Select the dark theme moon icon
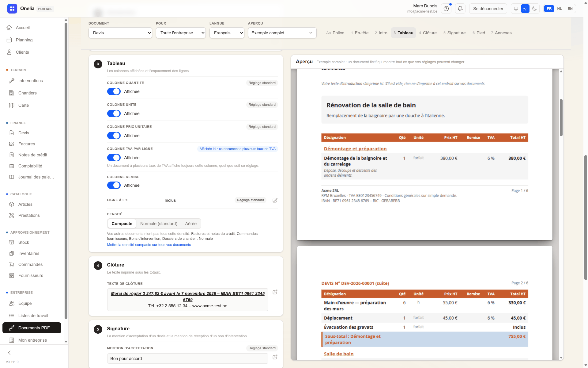This screenshot has height=368, width=588. (x=534, y=9)
